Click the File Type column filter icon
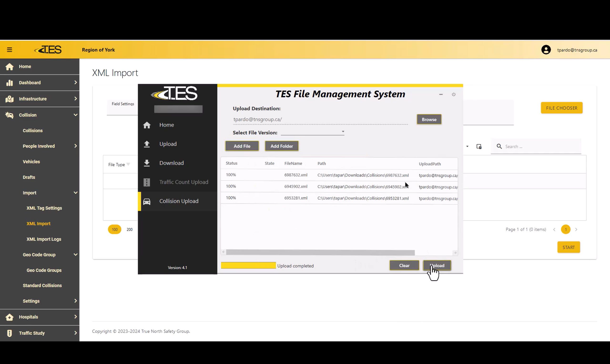610x364 pixels. [128, 164]
